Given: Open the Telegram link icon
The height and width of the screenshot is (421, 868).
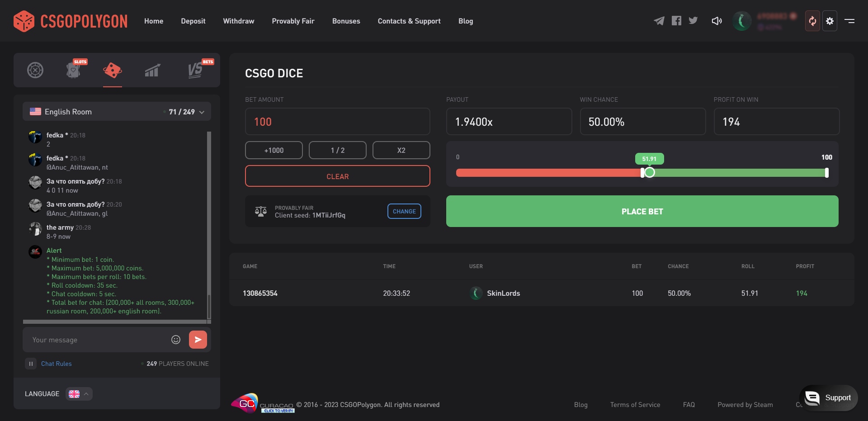Looking at the screenshot, I should click(x=659, y=21).
